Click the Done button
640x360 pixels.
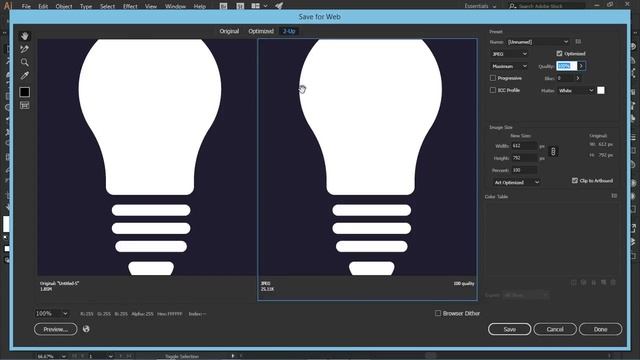[x=600, y=329]
